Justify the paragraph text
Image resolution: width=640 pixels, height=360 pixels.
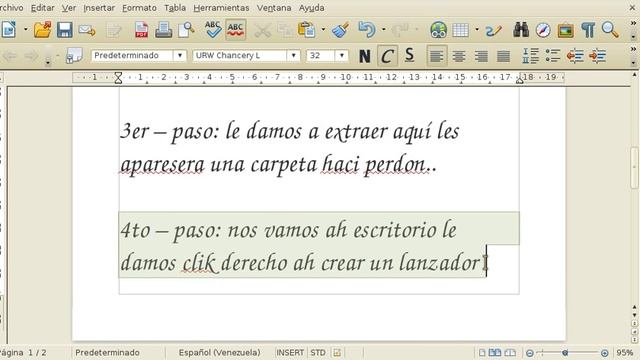click(504, 56)
